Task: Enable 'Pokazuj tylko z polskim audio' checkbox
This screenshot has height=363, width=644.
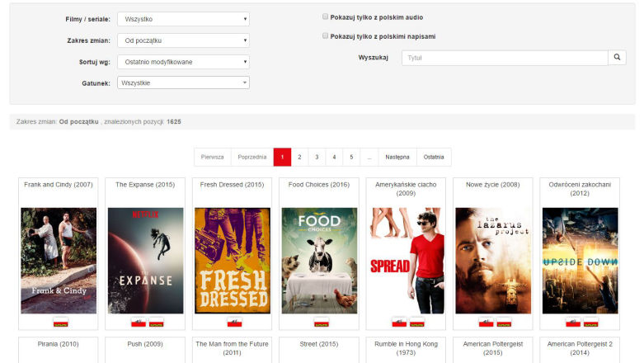Action: click(325, 16)
